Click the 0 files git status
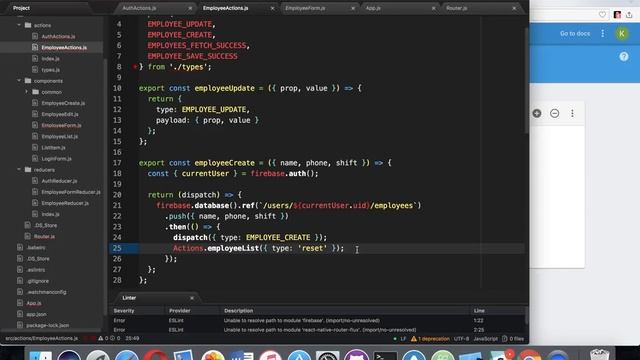Viewport: 640px width, 360px height. click(x=513, y=339)
